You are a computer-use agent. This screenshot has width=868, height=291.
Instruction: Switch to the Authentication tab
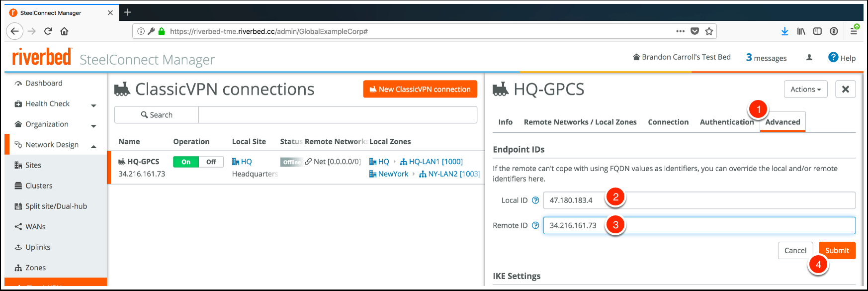(726, 122)
